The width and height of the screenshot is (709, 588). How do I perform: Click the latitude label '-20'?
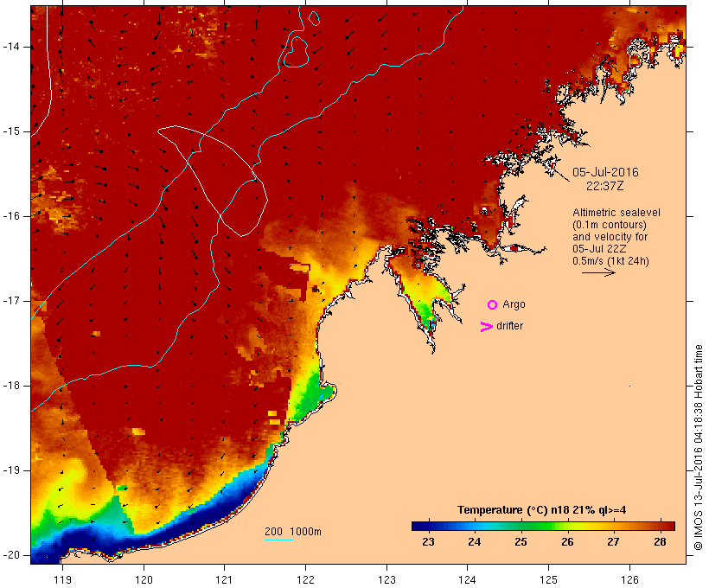(11, 555)
